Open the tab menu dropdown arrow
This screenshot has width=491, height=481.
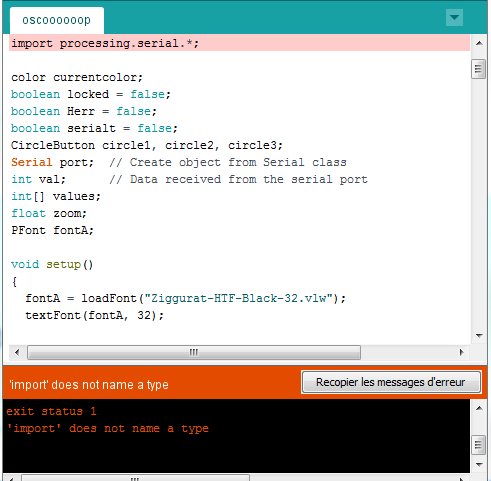[454, 17]
